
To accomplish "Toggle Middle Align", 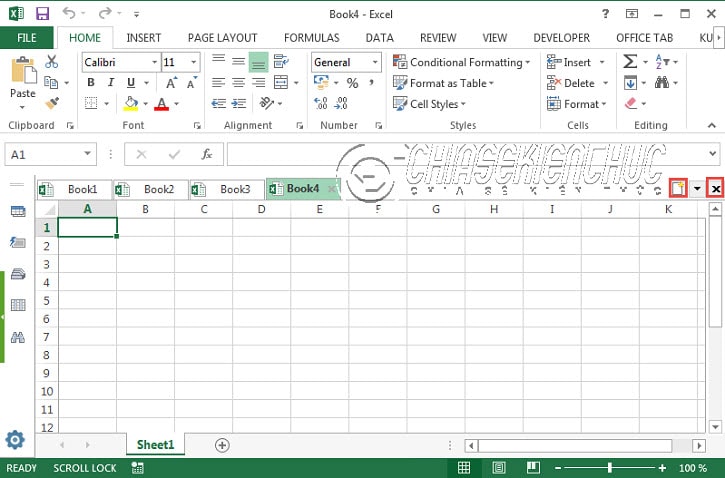I will [x=239, y=61].
